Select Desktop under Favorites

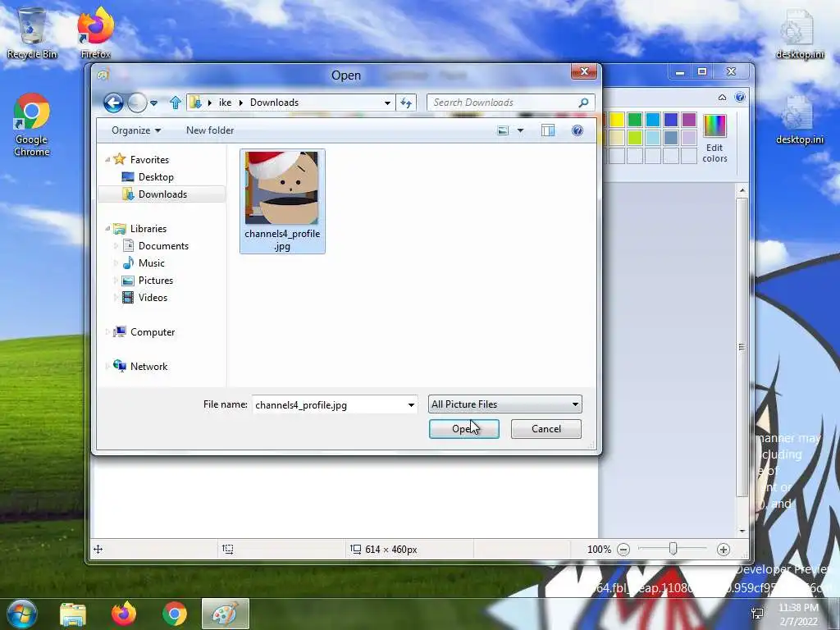[x=155, y=177]
